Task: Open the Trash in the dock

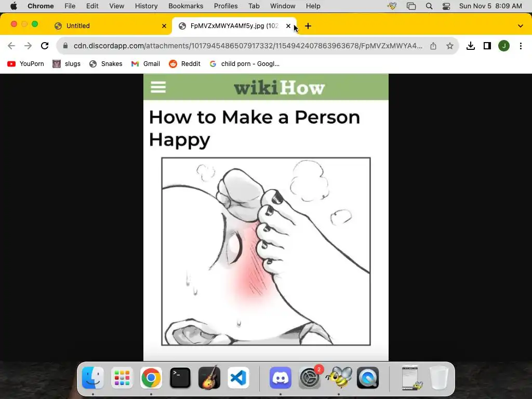Action: click(440, 378)
